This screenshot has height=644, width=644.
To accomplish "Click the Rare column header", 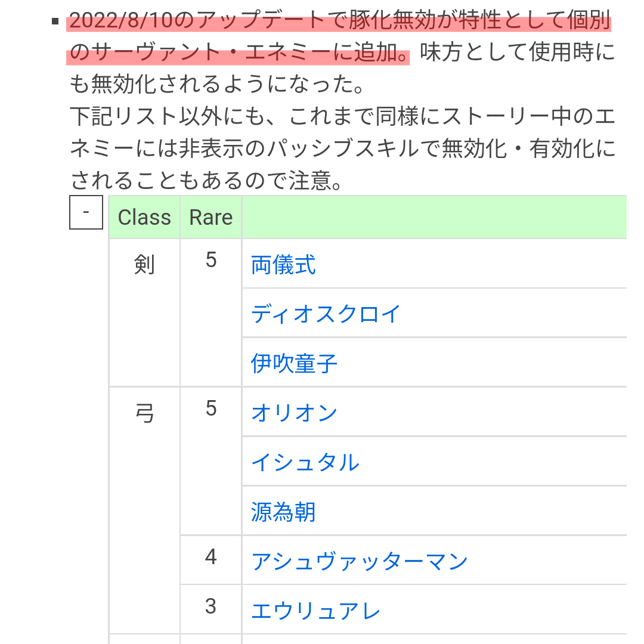I will coord(210,218).
